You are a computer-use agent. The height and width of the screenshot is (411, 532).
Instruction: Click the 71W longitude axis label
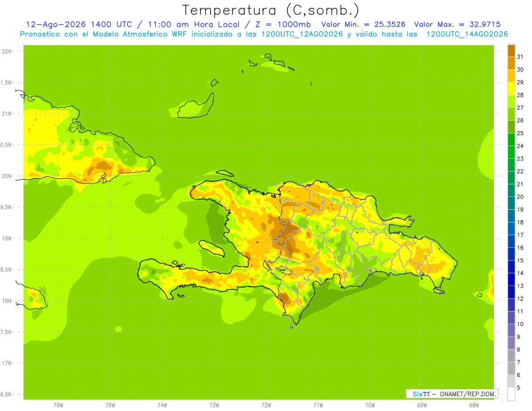318,405
